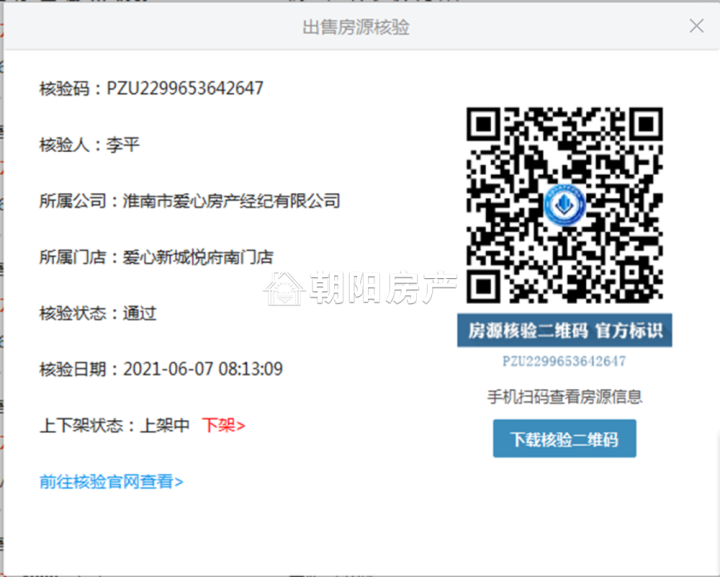Click the 出售房源核验 dialog title
Image resolution: width=720 pixels, height=577 pixels.
click(x=356, y=27)
